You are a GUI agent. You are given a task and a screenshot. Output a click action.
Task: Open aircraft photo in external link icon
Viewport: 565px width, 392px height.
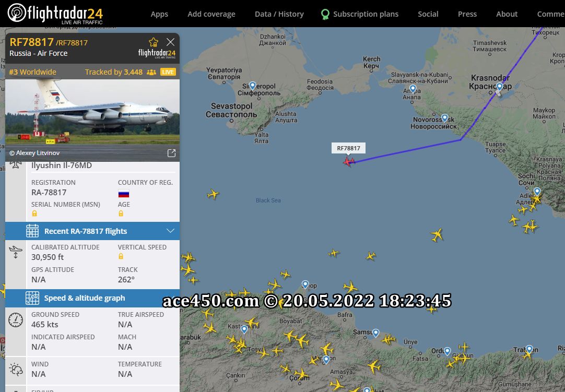click(171, 153)
